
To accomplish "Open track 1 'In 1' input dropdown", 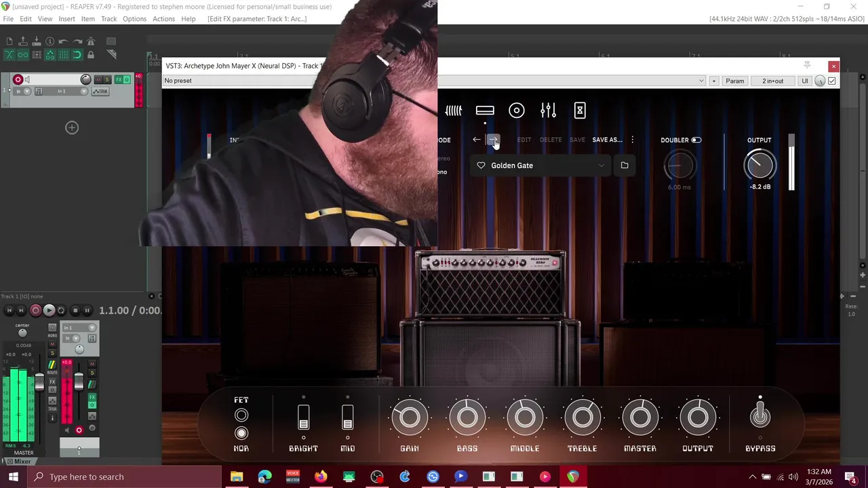I will (x=65, y=91).
